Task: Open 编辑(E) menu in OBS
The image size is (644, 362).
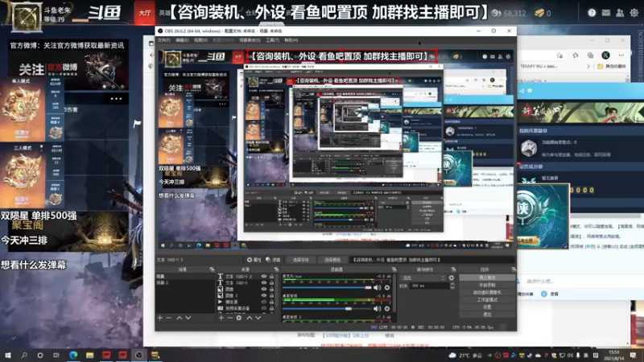Action: 182,40
